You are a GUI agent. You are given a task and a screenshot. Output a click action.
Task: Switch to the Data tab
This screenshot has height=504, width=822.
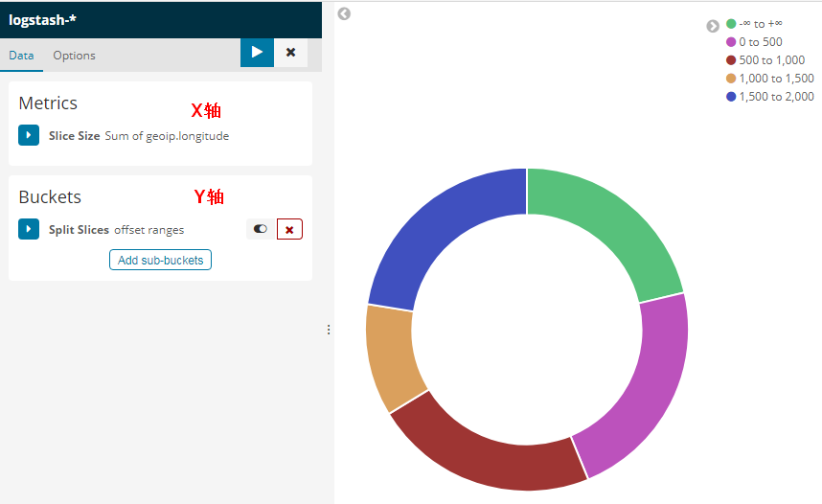[21, 55]
